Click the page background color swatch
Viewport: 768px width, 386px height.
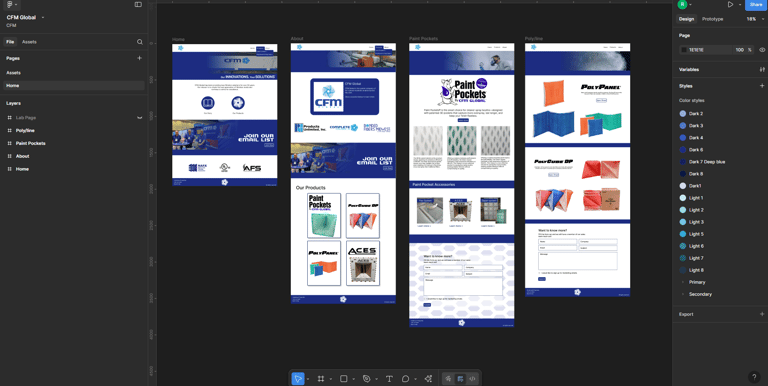684,50
